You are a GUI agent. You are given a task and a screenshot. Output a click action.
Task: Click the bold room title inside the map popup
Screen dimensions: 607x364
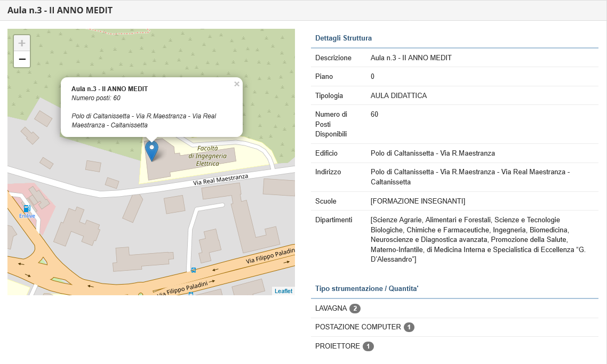tap(109, 88)
